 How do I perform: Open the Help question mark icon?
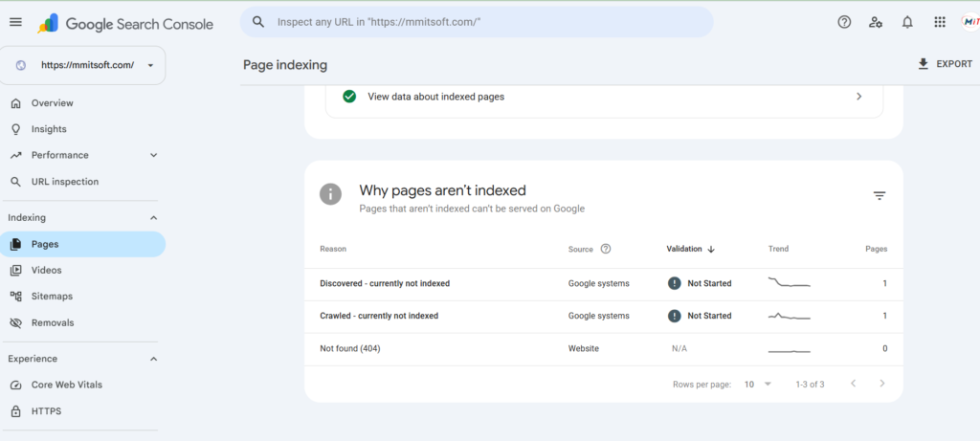[844, 22]
